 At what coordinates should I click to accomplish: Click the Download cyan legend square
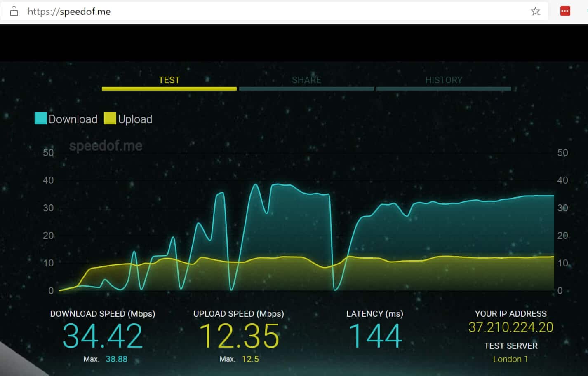(x=40, y=118)
